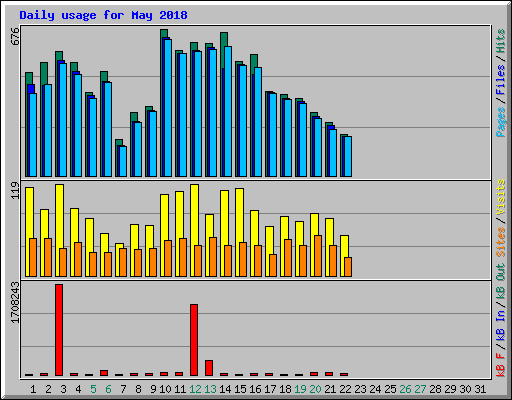Click the 'Sites' legend label
This screenshot has height=400, width=512.
click(x=501, y=242)
